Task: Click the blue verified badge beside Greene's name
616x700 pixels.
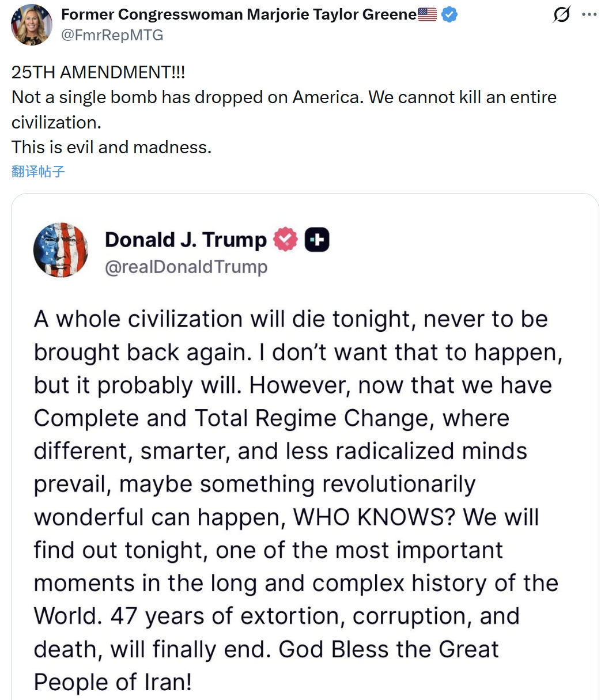Action: coord(449,14)
